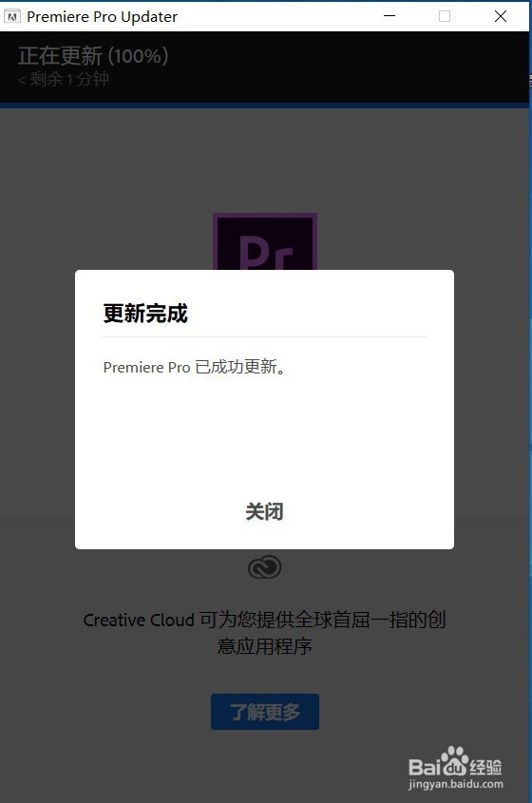Minimize the Premiere Pro Updater window
Image resolution: width=532 pixels, height=803 pixels.
coord(389,16)
